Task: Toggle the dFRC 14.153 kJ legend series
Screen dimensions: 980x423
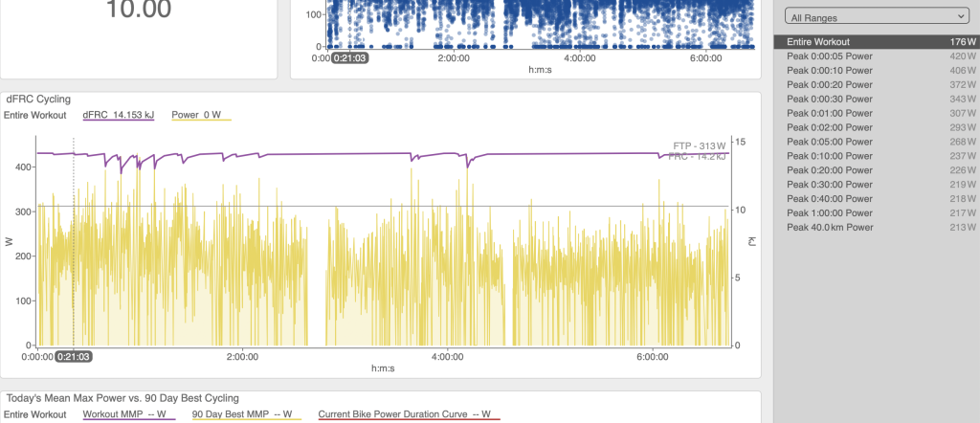Action: point(118,115)
